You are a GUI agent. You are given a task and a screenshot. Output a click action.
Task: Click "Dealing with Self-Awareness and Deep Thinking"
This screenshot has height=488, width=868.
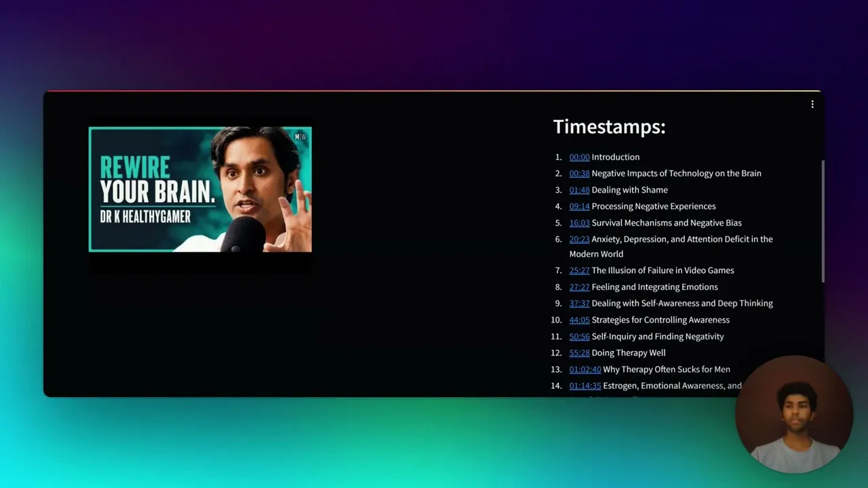(682, 304)
